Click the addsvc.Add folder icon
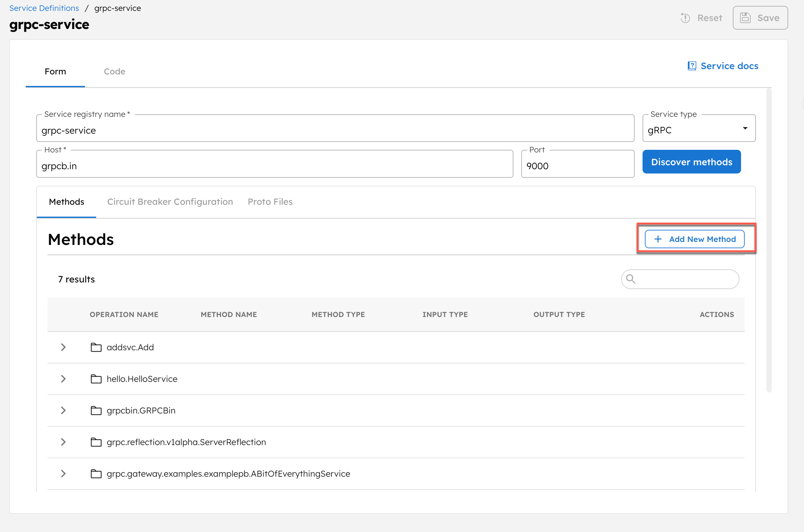The width and height of the screenshot is (804, 532). 96,347
